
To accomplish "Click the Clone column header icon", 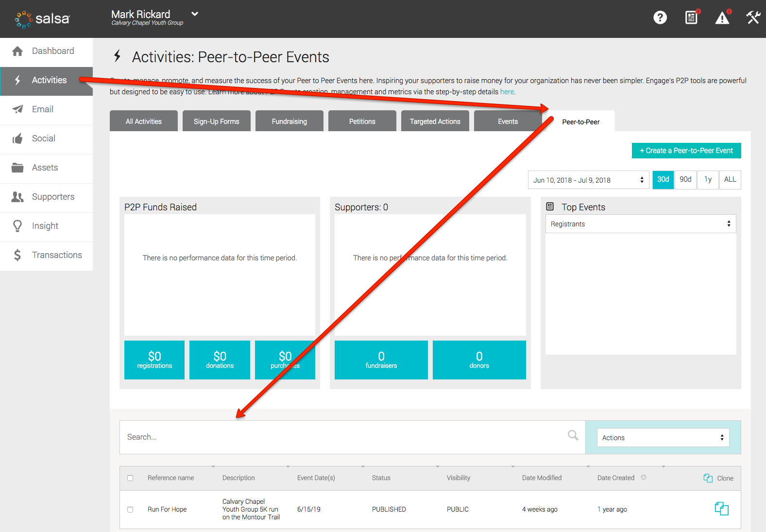I will pyautogui.click(x=708, y=478).
